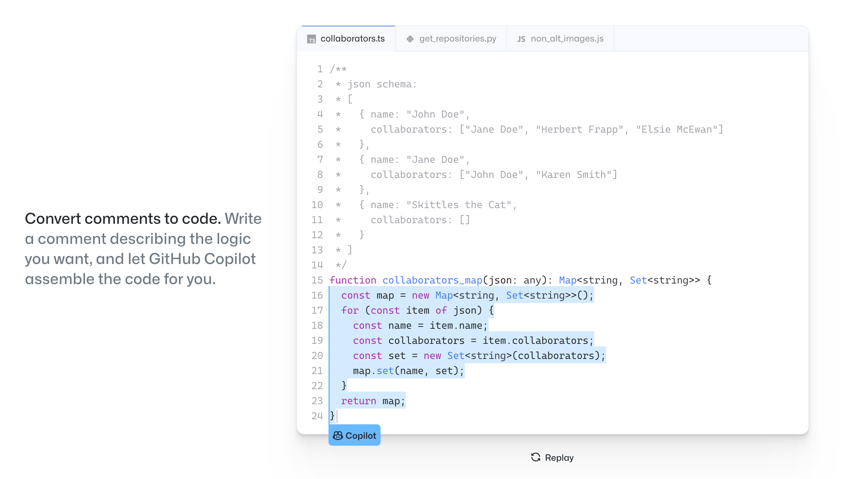
Task: Click the 'return map;' line
Action: point(373,401)
